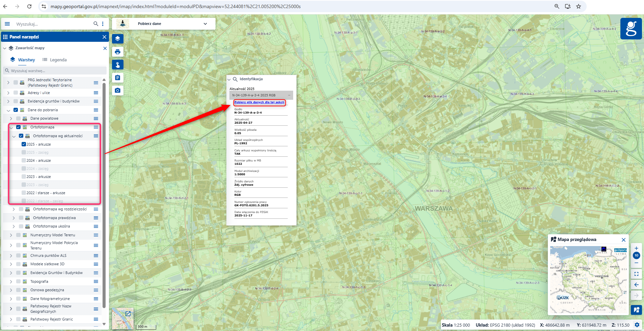The image size is (644, 331).
Task: Click the layers icon in map toolbar
Action: click(117, 38)
